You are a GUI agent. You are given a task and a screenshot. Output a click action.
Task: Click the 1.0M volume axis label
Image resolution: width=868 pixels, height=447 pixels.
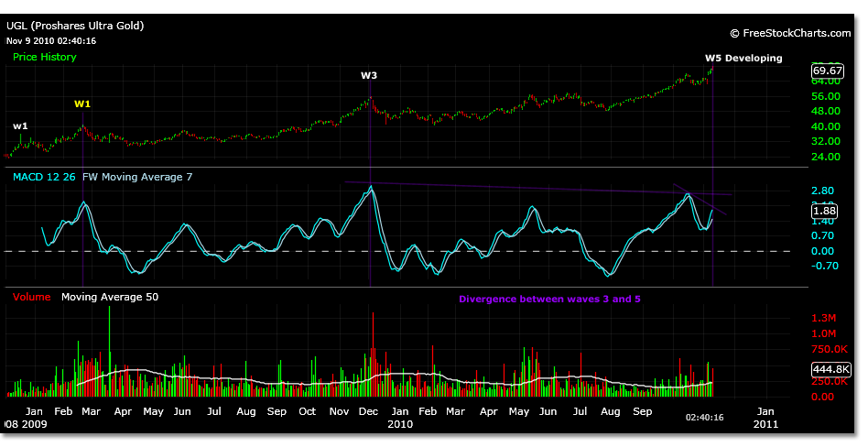[x=824, y=334]
